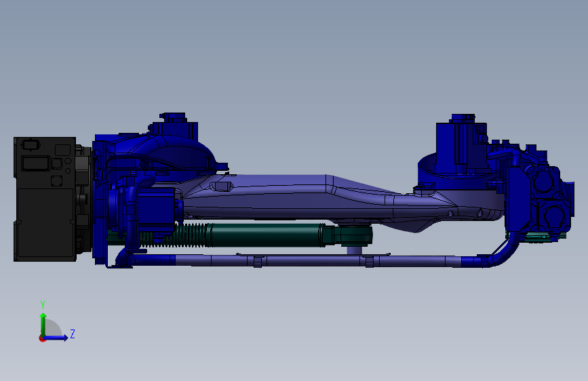The height and width of the screenshot is (381, 588).
Task: Select the tall motor on the right assembly
Action: coord(462,142)
